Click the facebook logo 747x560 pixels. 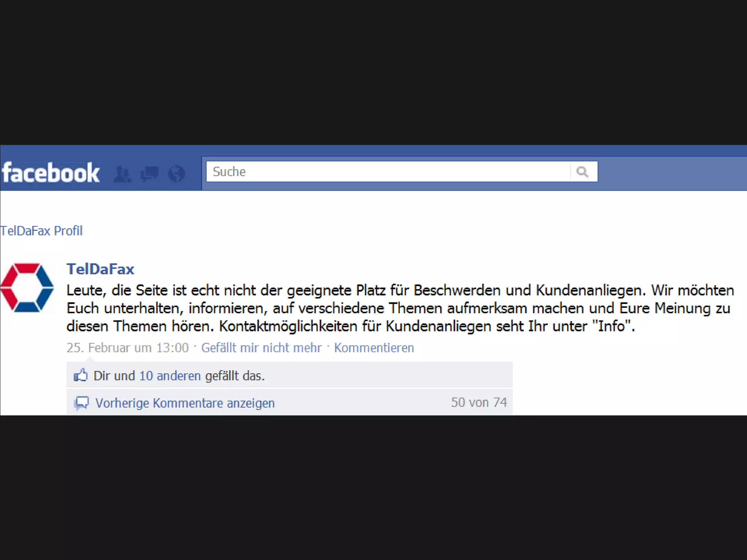51,172
